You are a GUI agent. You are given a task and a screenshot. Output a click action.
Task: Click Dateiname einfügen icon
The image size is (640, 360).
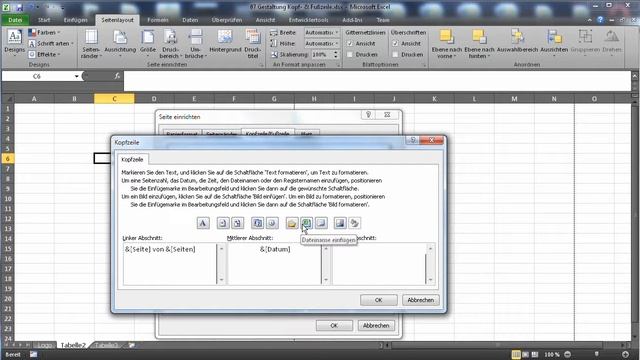coord(307,223)
